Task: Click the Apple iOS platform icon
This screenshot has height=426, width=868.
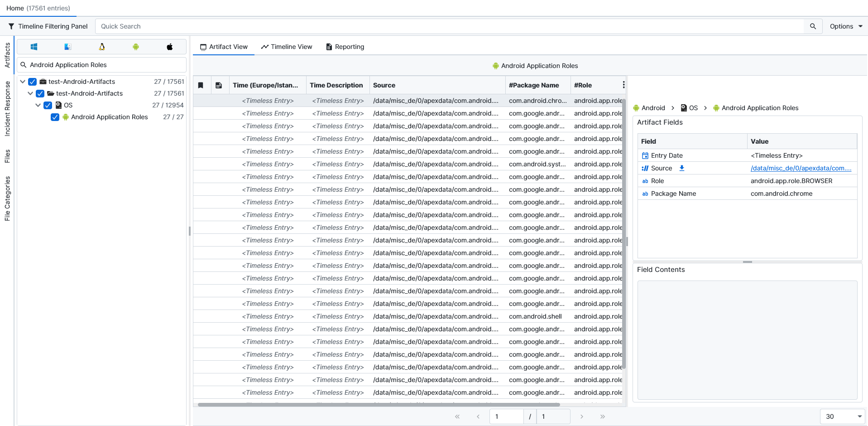Action: 170,47
